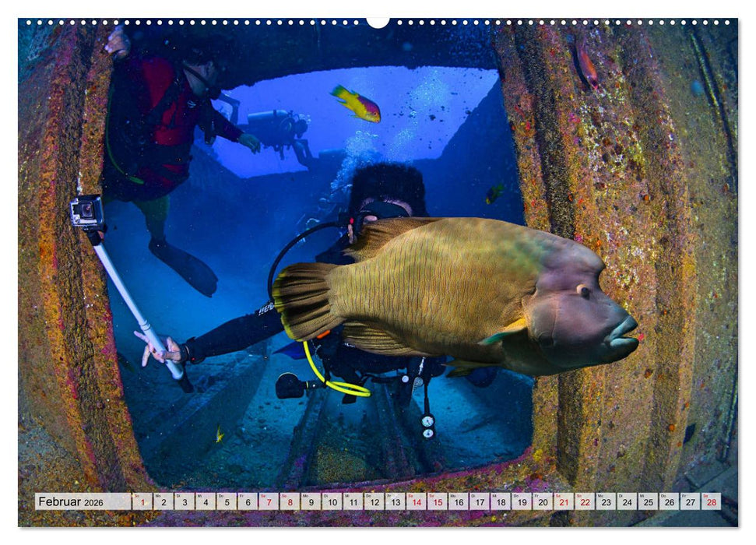Select day 10 in the calendar row

[x=332, y=502]
